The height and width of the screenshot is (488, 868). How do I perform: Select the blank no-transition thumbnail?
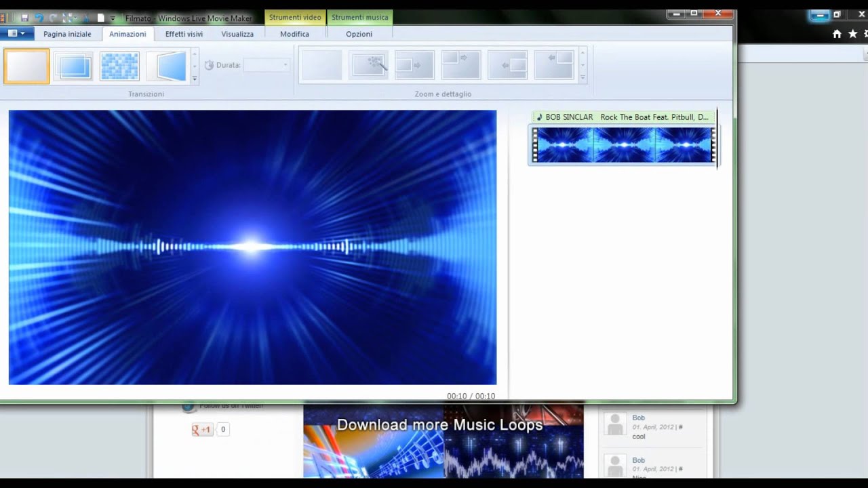coord(26,66)
